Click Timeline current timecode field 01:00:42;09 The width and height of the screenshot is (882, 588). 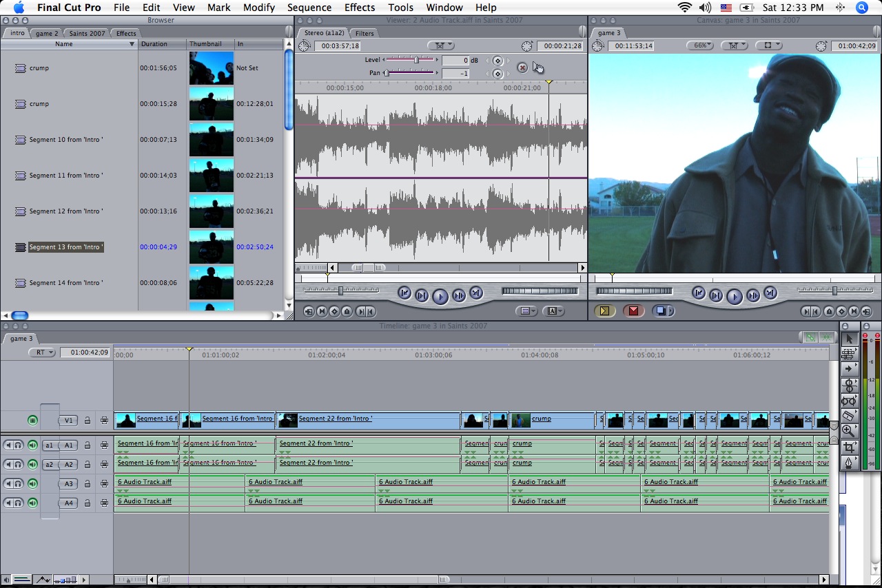coord(85,353)
